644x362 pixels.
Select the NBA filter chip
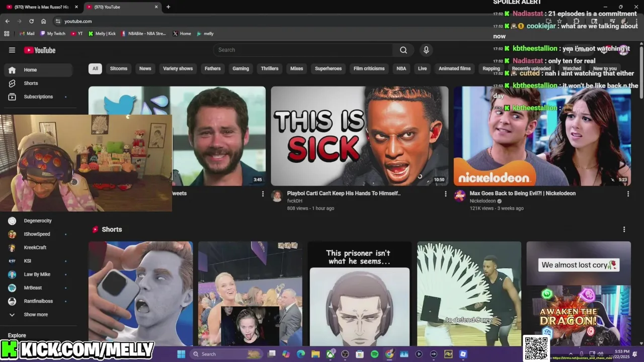401,68
